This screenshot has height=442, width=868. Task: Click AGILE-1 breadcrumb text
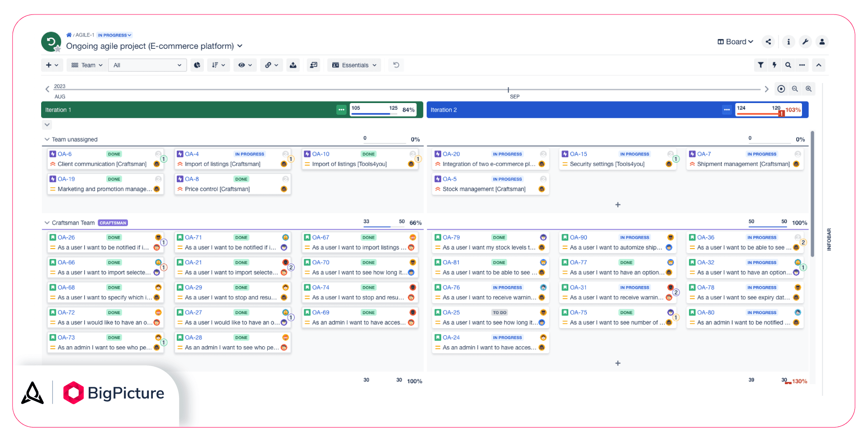click(x=85, y=35)
